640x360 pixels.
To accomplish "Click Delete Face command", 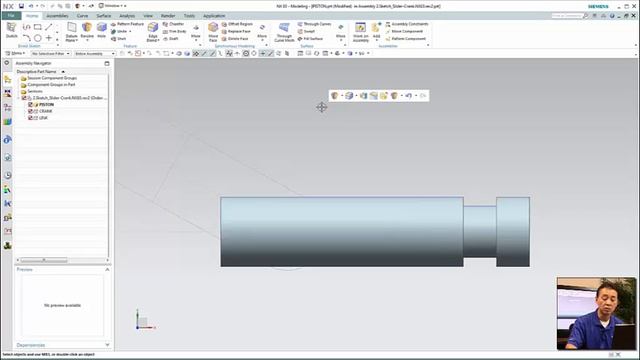I will pos(235,39).
